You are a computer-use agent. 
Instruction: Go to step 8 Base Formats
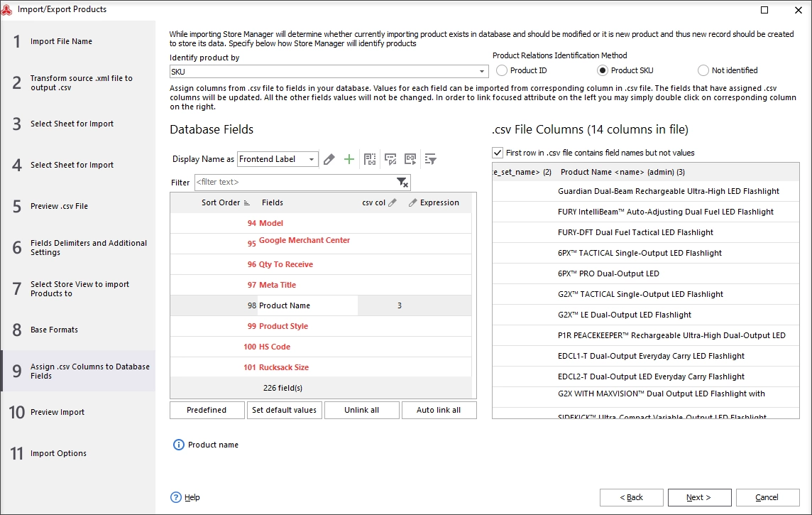(77, 330)
